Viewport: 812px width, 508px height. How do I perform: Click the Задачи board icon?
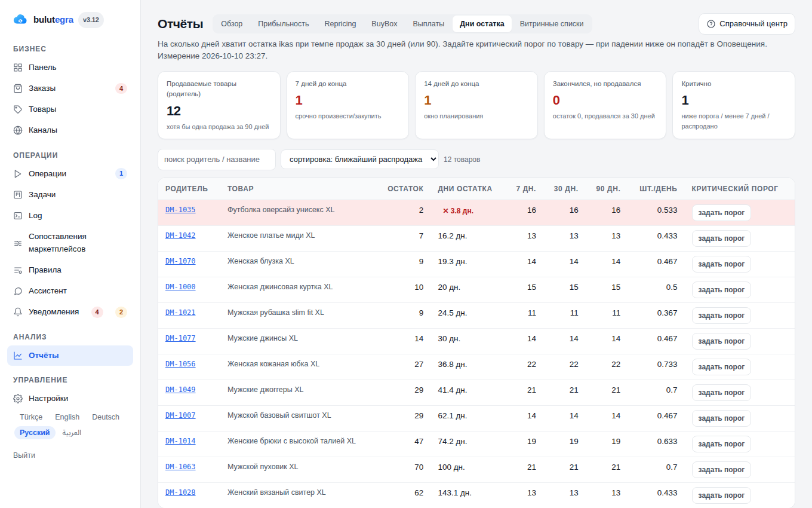pyautogui.click(x=18, y=195)
